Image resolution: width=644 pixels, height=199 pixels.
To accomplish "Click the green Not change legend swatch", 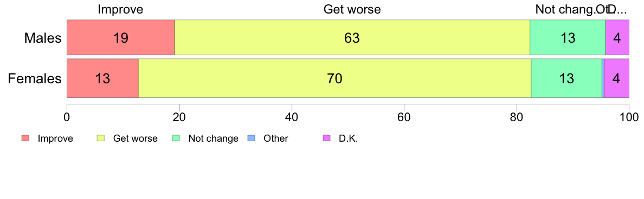I will tap(177, 138).
